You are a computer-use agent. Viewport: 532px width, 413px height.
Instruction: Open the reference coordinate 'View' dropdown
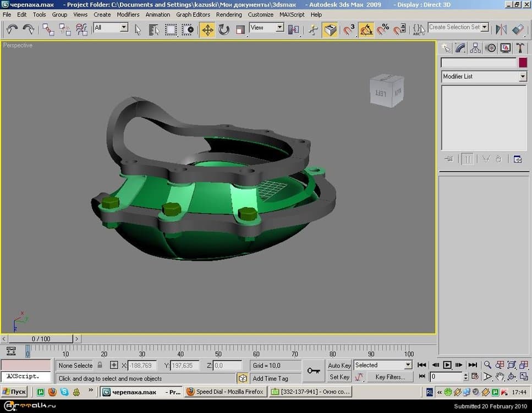click(x=279, y=28)
